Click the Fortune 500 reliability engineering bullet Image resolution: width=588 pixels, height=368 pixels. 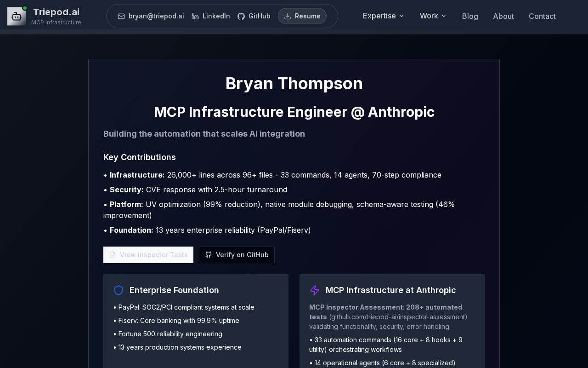click(x=168, y=334)
